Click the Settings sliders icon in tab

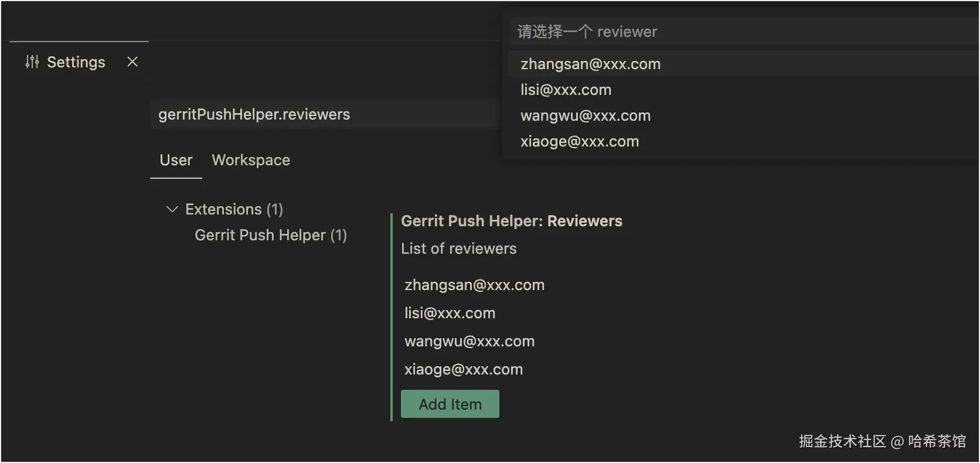tap(32, 62)
